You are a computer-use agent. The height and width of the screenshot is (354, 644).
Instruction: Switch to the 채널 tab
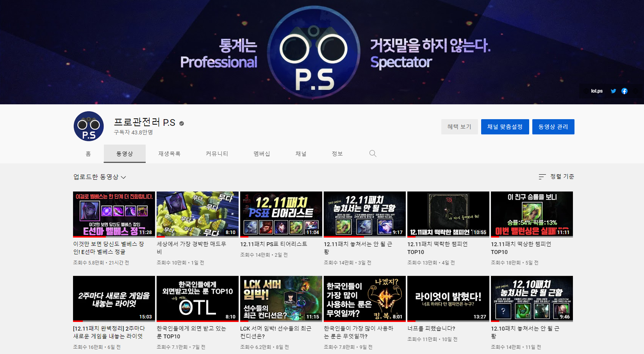pyautogui.click(x=301, y=154)
